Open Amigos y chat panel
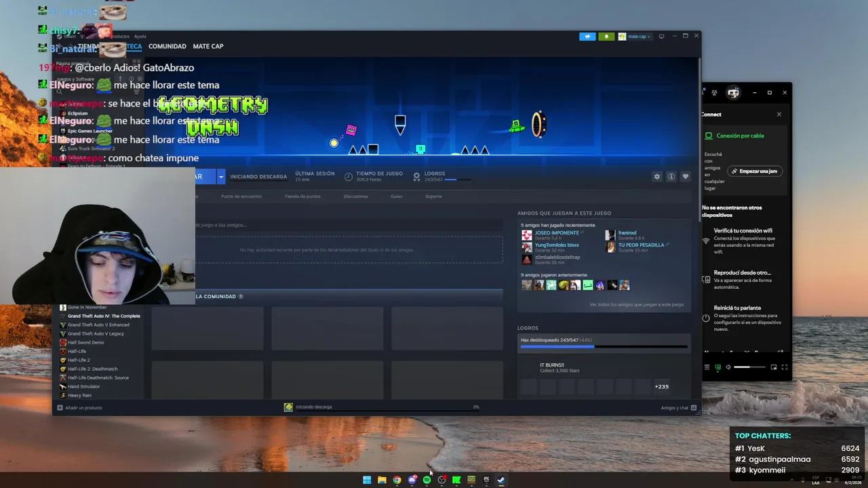This screenshot has width=868, height=488. pos(678,407)
